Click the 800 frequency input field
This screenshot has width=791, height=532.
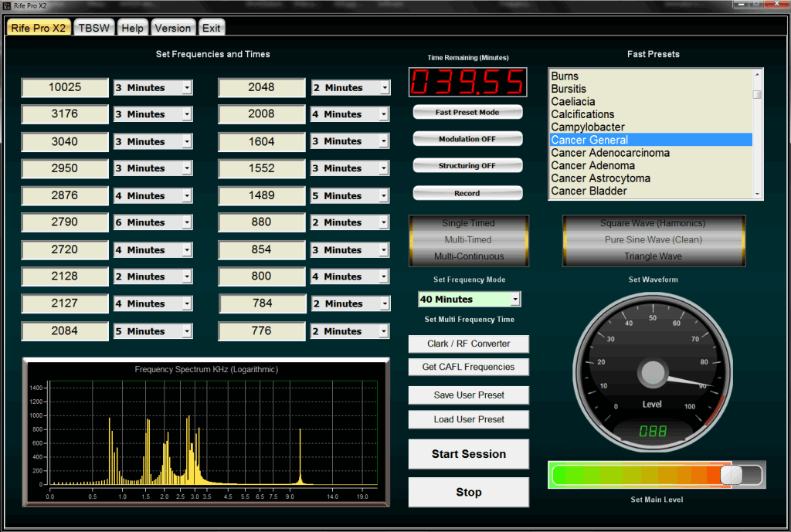[x=261, y=277]
